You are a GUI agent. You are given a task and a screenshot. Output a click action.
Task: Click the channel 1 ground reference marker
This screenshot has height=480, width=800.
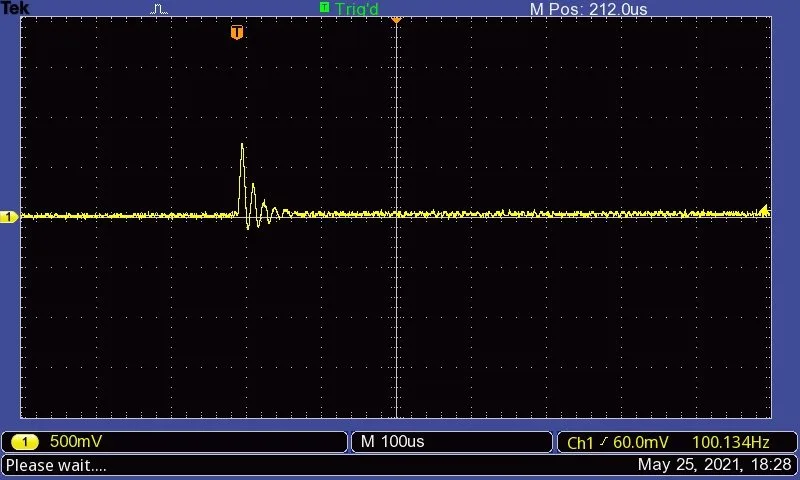9,217
